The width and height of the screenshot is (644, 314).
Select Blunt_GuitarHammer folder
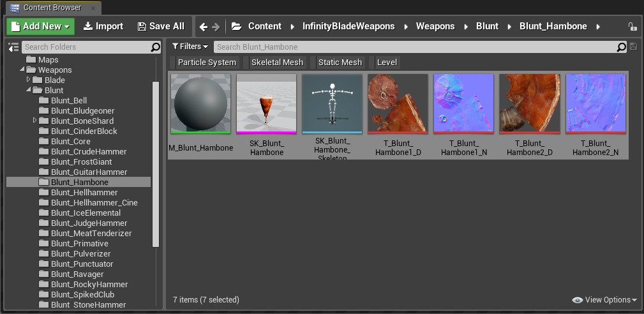click(x=84, y=172)
